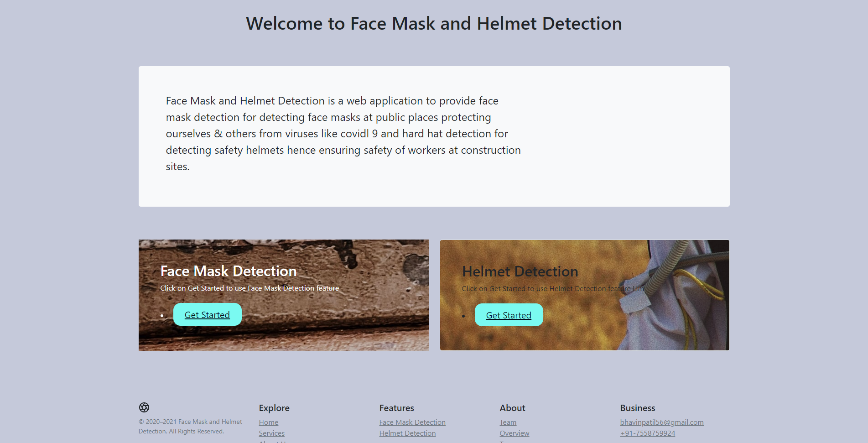Follow the Face Mask Detection footer link
The height and width of the screenshot is (443, 868).
412,422
